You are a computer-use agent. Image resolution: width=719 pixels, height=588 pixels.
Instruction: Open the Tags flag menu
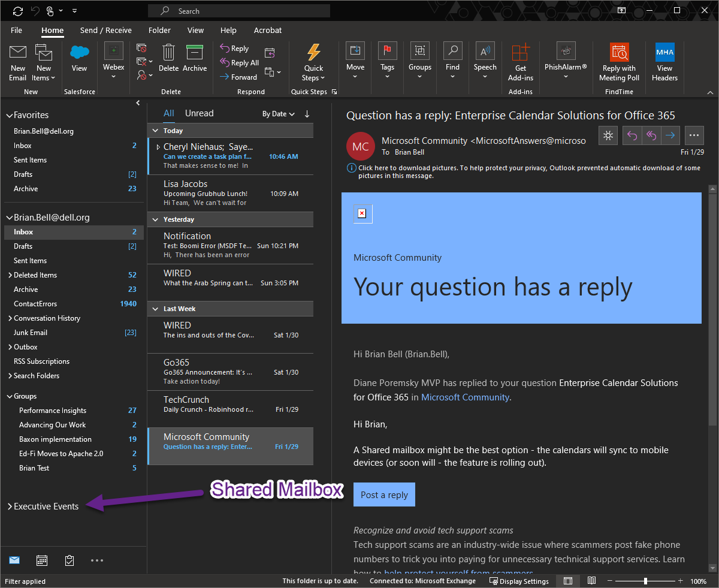[x=387, y=62]
